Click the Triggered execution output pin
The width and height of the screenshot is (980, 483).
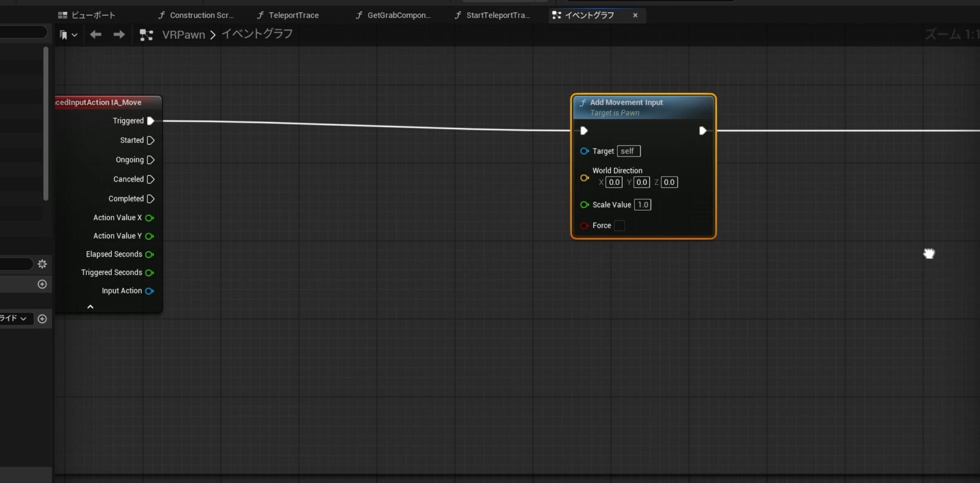pos(151,121)
